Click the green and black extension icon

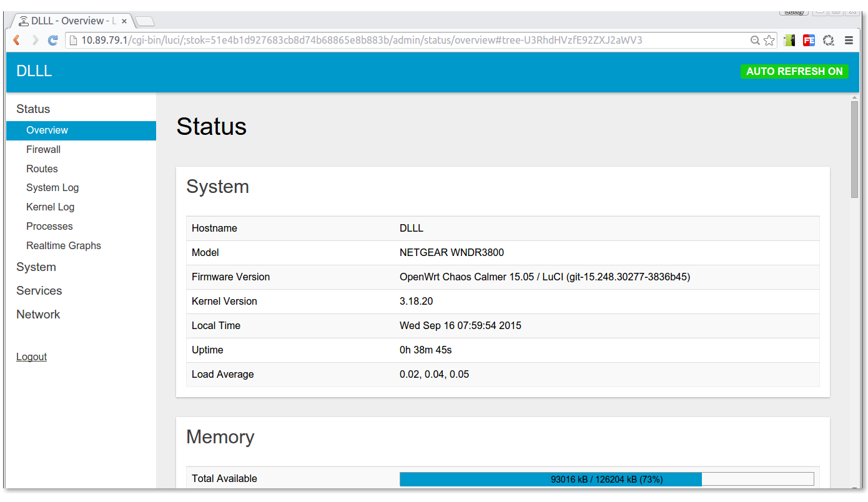point(790,41)
